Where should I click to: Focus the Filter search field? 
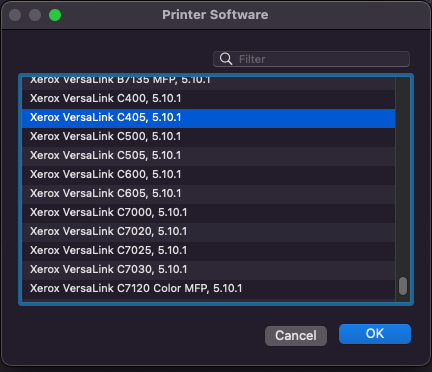tap(311, 59)
